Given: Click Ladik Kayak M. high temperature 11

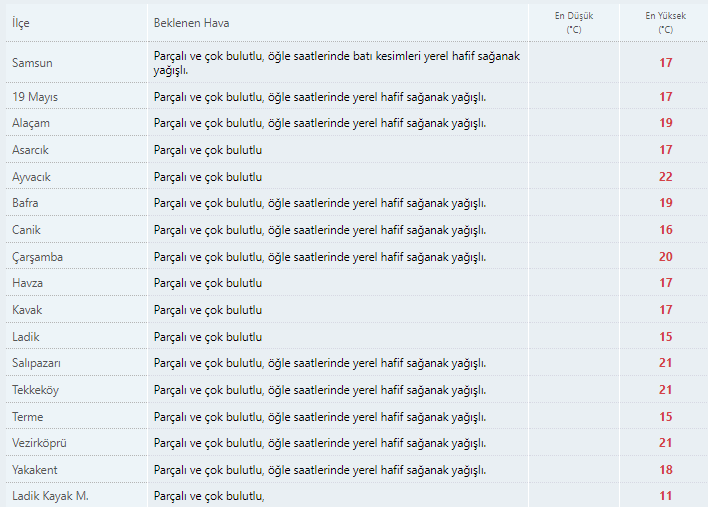Looking at the screenshot, I should click(666, 496).
